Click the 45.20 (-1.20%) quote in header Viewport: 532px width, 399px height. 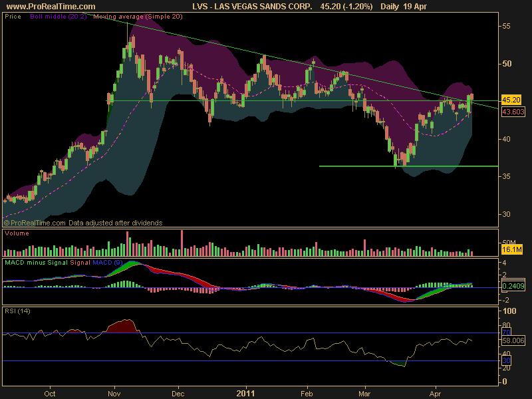(346, 7)
